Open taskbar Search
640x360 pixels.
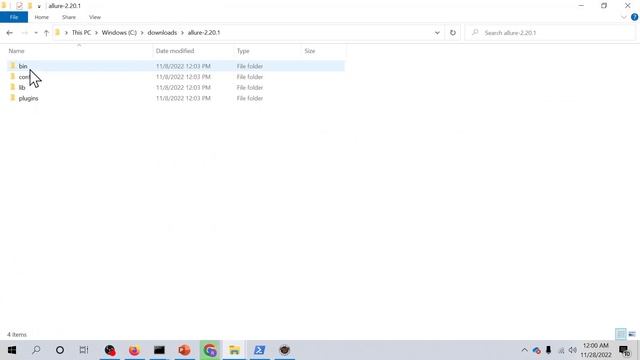(36, 350)
